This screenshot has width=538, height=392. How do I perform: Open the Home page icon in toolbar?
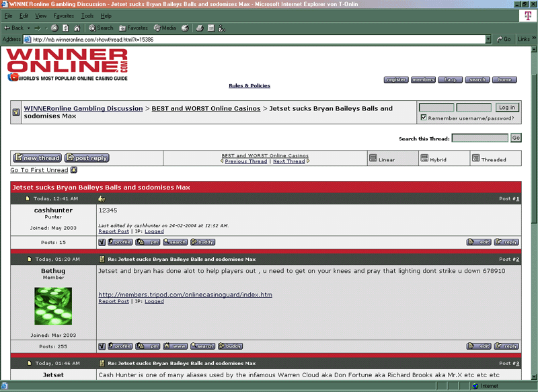77,28
